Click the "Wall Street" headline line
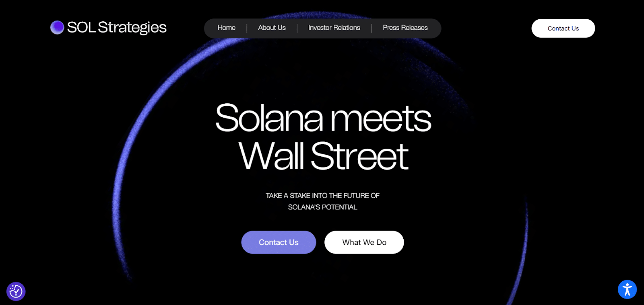This screenshot has width=644, height=305. point(323,156)
